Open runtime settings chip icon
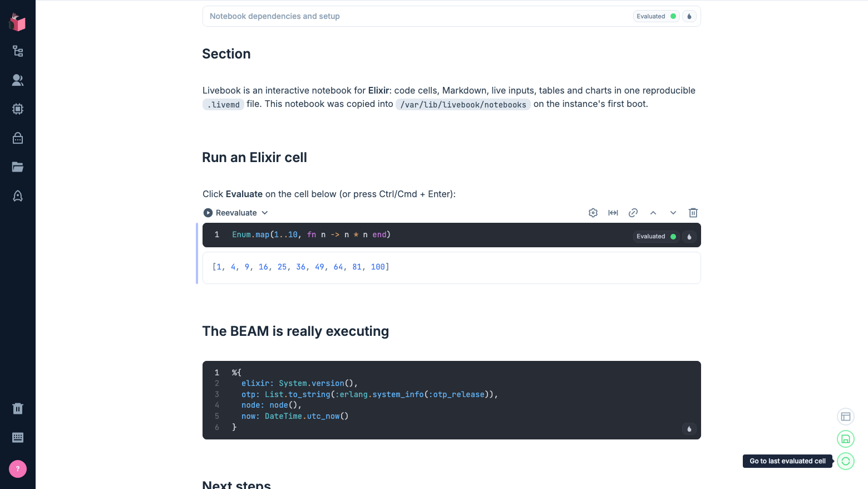The width and height of the screenshot is (868, 489). [18, 109]
